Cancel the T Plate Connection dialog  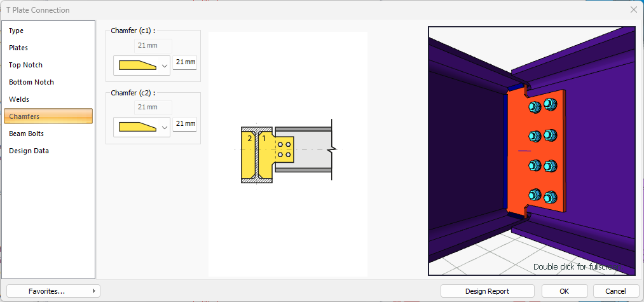pyautogui.click(x=615, y=291)
